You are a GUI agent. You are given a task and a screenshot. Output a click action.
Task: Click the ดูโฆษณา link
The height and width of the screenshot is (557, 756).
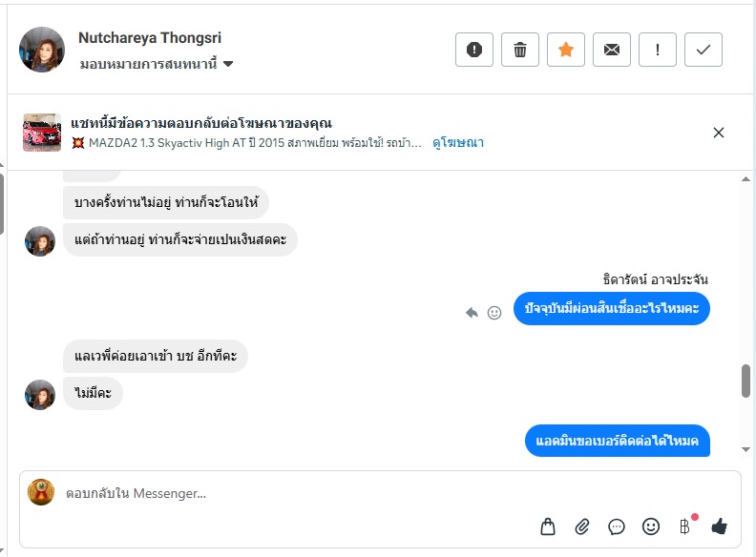(458, 143)
